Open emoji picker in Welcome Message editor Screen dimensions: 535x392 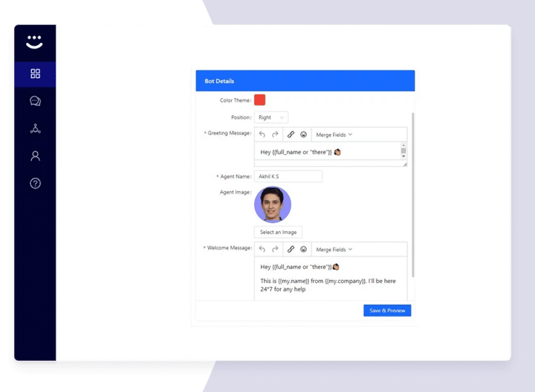click(303, 249)
